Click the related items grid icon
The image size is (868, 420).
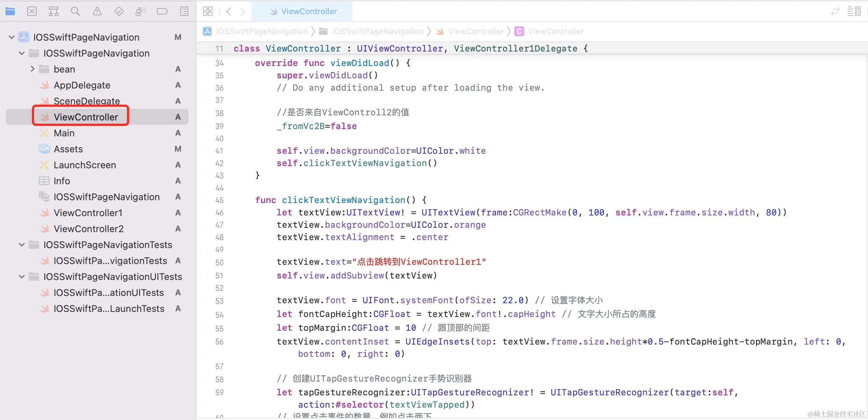[208, 12]
